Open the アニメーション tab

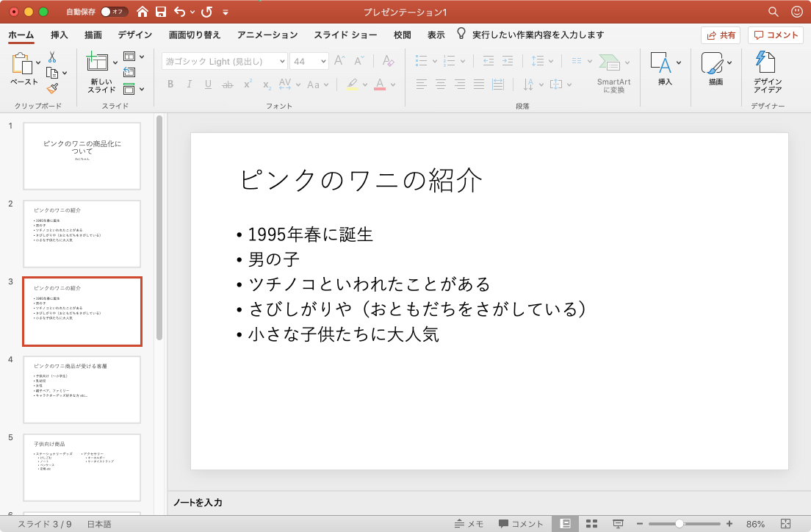point(267,35)
